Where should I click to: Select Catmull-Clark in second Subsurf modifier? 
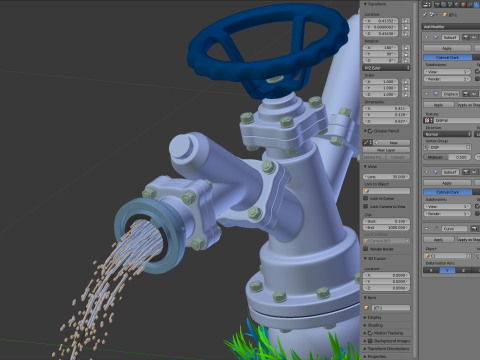448,192
